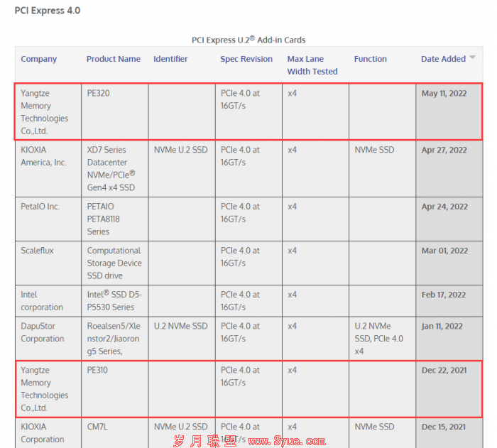Click U.2 NVMe SSD, PCIe 4.0 x4 function cell
Screen dimensions: 497x448
click(382, 338)
